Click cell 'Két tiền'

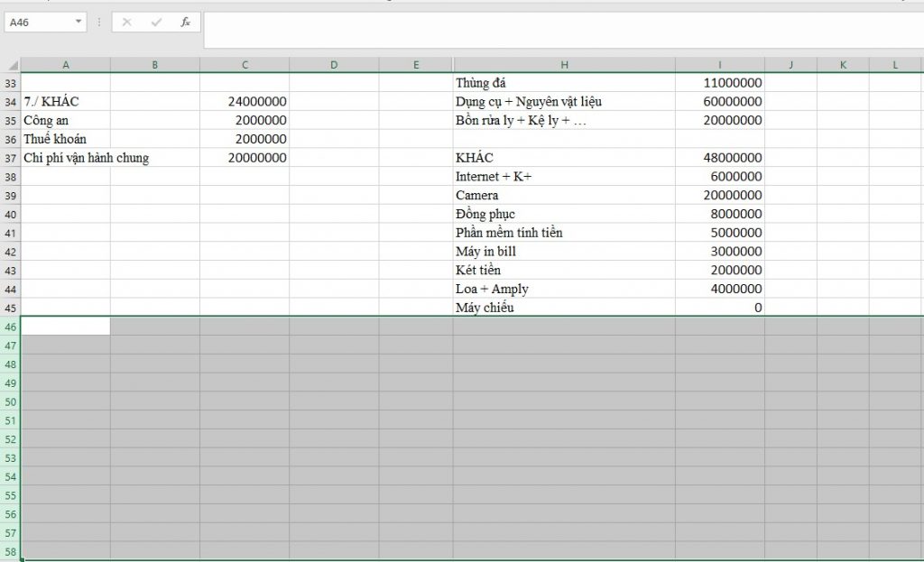tap(565, 271)
